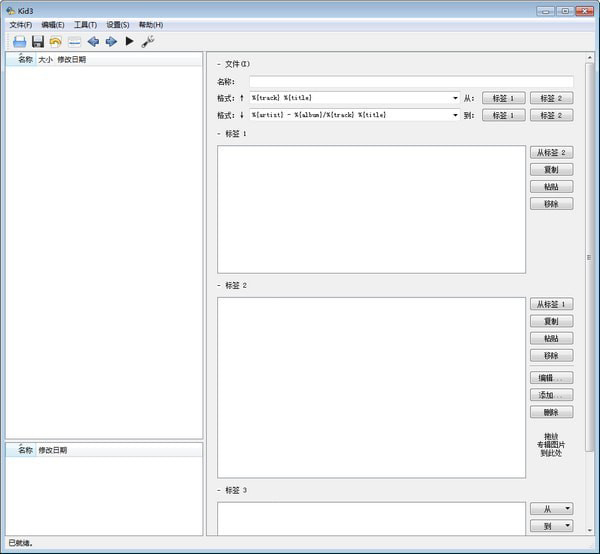This screenshot has width=600, height=554.
Task: Open the 设置(S) menu
Action: (118, 24)
